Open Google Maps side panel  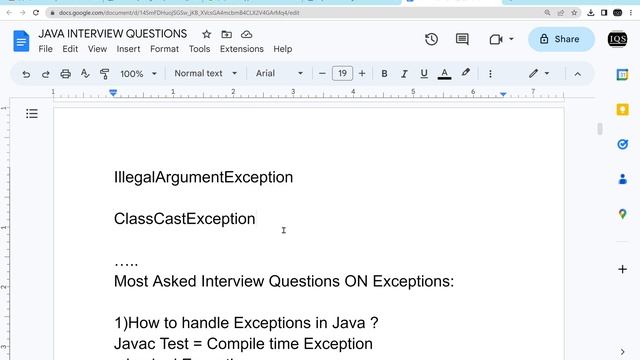point(622,213)
